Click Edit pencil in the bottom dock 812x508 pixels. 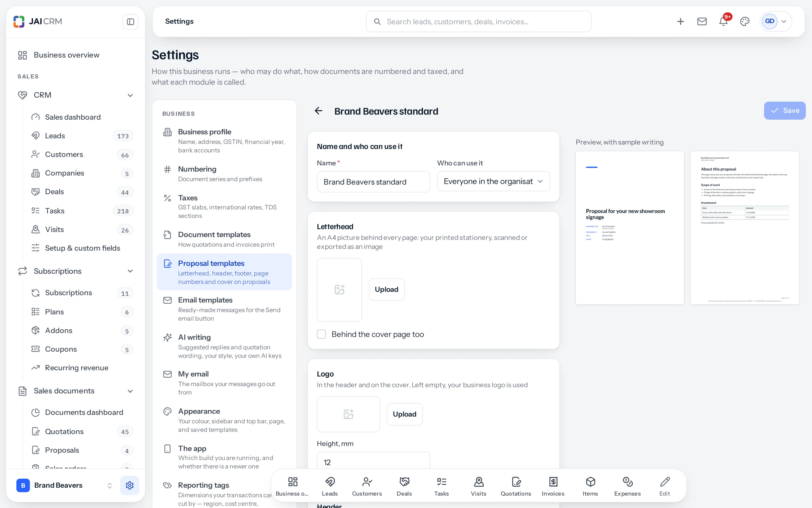click(665, 486)
